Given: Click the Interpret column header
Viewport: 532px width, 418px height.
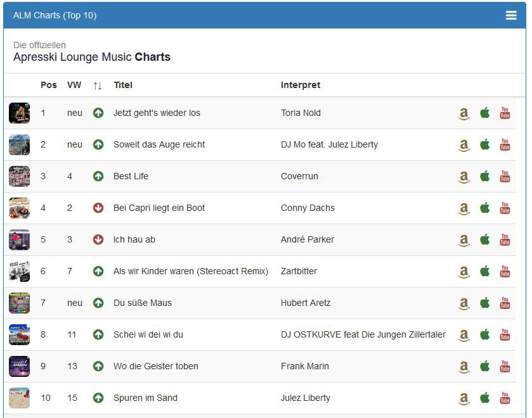Looking at the screenshot, I should click(x=301, y=85).
